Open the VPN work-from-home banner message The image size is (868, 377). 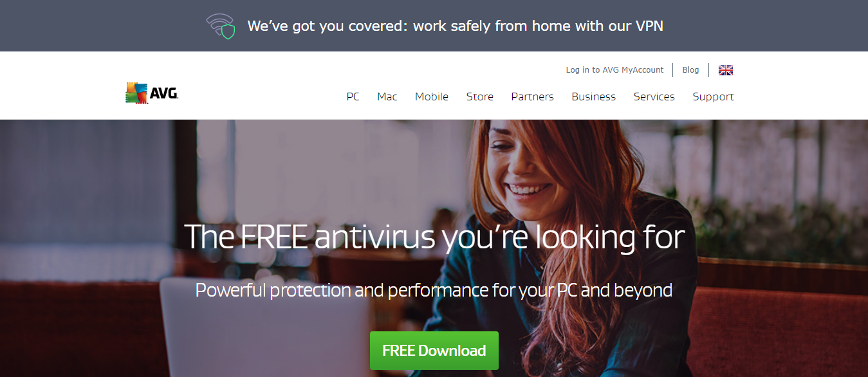click(455, 26)
